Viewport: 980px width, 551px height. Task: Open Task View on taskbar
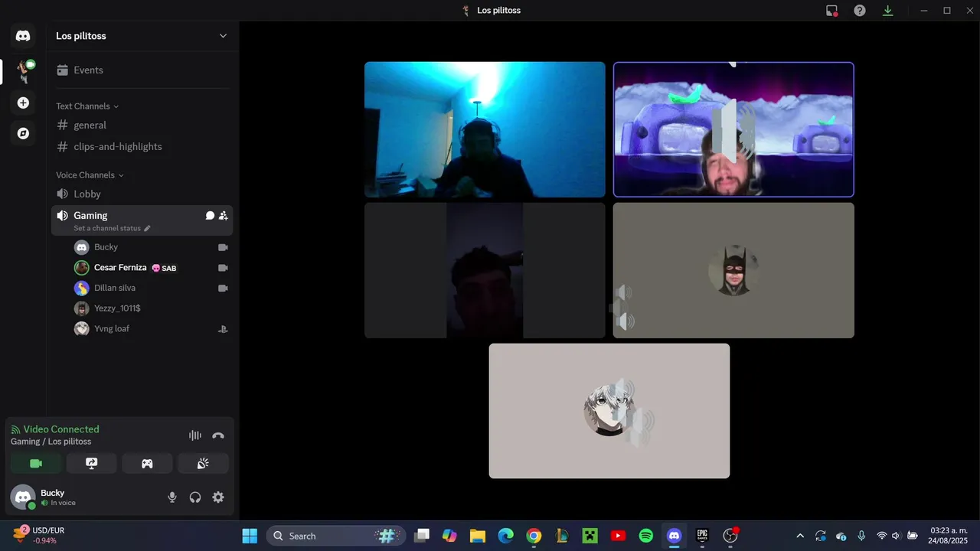pyautogui.click(x=421, y=536)
